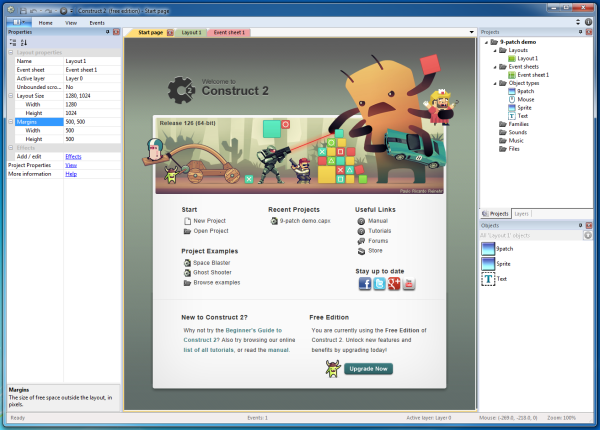
Task: Open the tab list dropdown arrow
Action: [471, 32]
